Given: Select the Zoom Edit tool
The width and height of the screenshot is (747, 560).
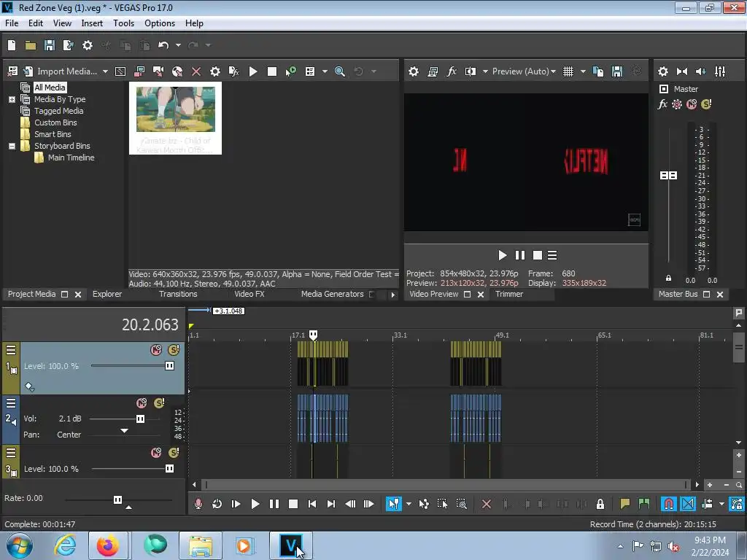Looking at the screenshot, I should point(461,504).
